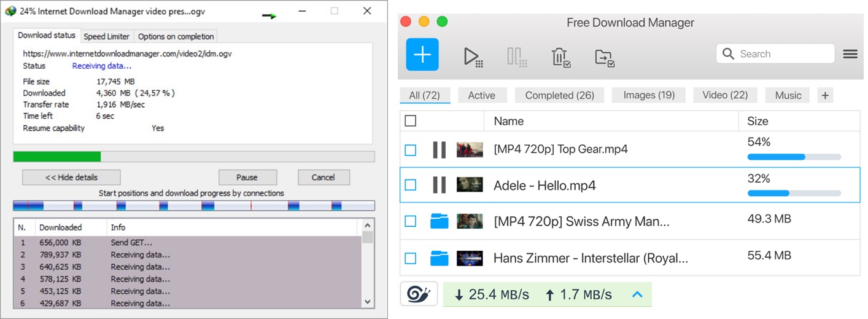
Task: Toggle the select-all checkbox in the list header
Action: tap(411, 121)
